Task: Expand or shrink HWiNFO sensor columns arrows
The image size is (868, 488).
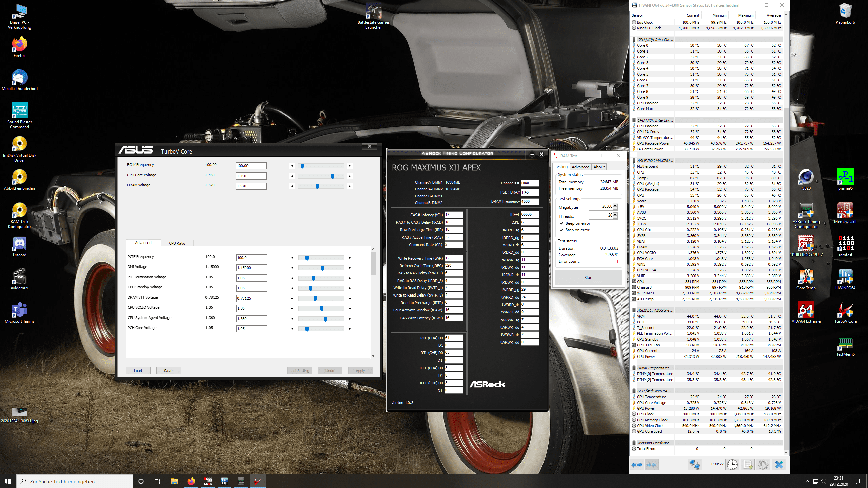Action: [637, 465]
